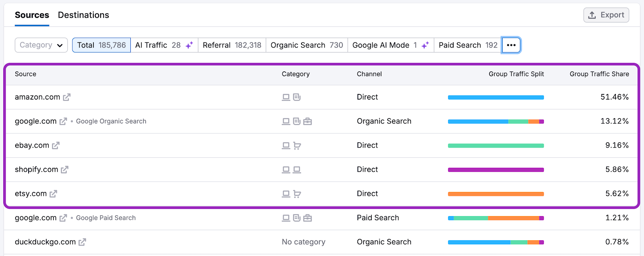Image resolution: width=644 pixels, height=256 pixels.
Task: Click the briefcase category icon for Google Organic Search
Action: 308,121
